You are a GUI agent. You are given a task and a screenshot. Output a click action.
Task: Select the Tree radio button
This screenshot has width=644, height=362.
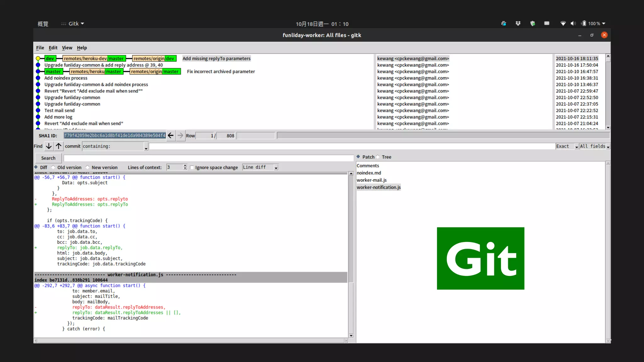pos(378,157)
